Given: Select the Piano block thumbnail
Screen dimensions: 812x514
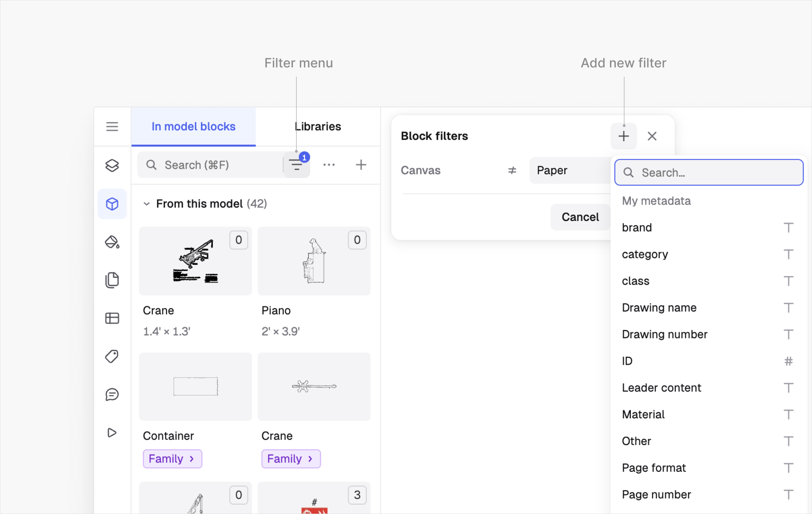Looking at the screenshot, I should click(314, 261).
